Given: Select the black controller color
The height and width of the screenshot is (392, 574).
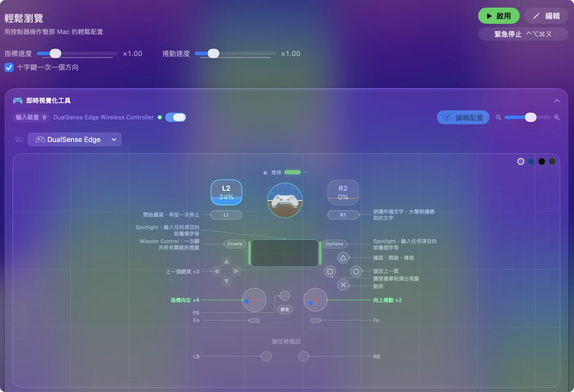Looking at the screenshot, I should point(542,162).
